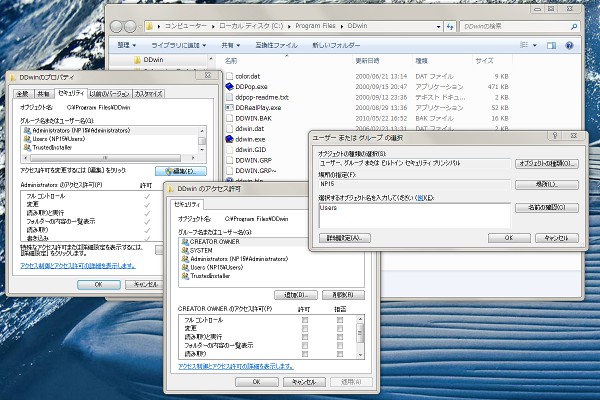Open address bar history dropdown arrow
This screenshot has height=400, width=600.
point(439,26)
